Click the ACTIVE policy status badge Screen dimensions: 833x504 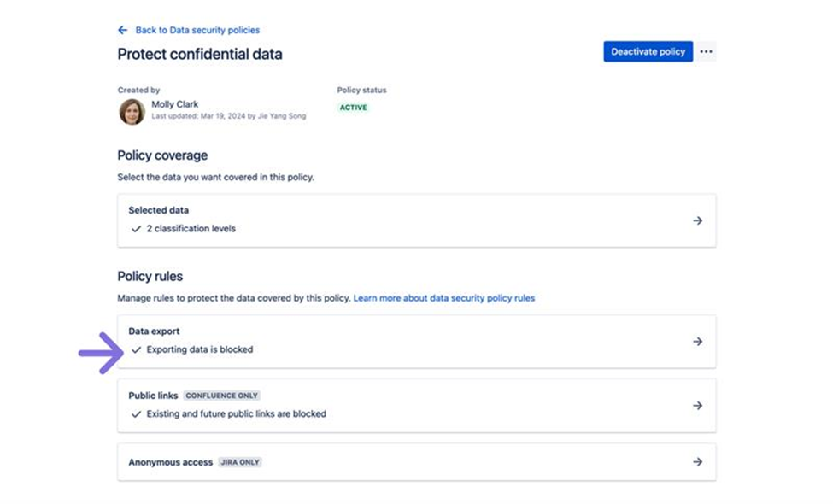point(353,108)
